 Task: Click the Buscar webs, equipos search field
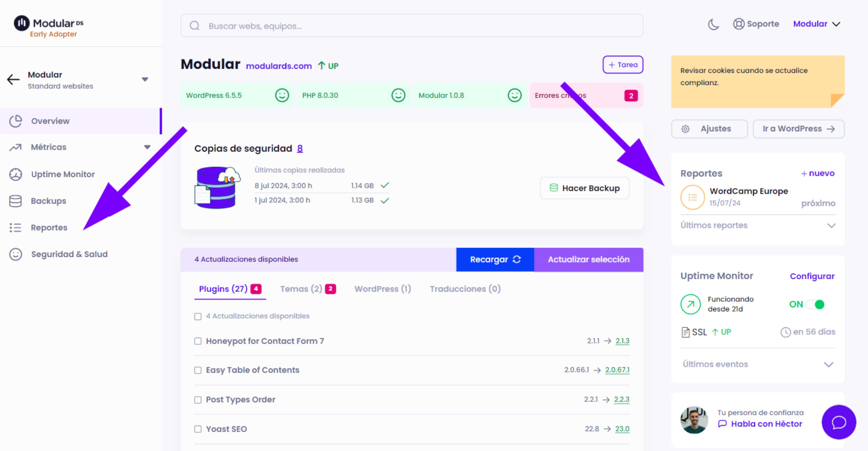click(x=412, y=26)
